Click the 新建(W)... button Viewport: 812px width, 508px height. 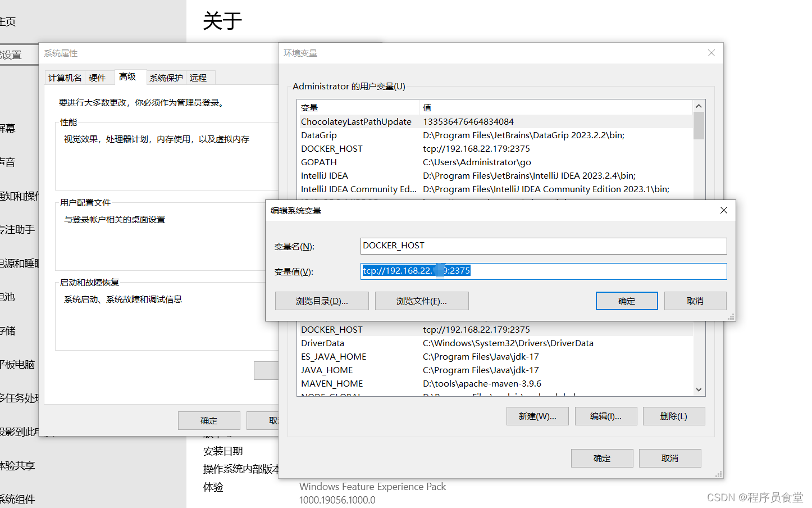(x=537, y=416)
